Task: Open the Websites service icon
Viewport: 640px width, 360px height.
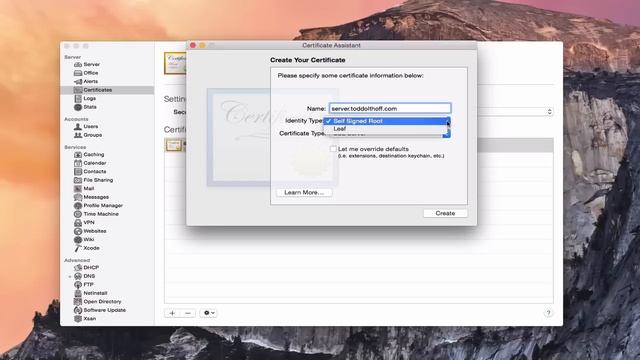Action: pos(78,231)
